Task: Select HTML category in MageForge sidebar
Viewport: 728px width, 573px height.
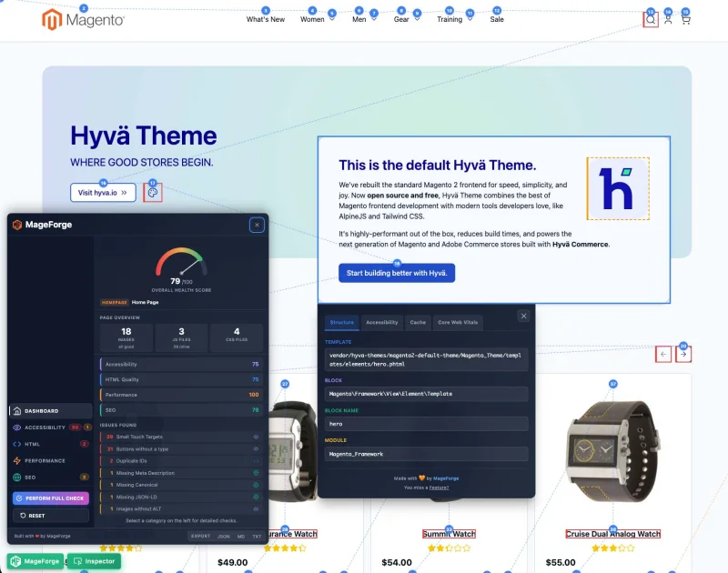Action: [51, 444]
